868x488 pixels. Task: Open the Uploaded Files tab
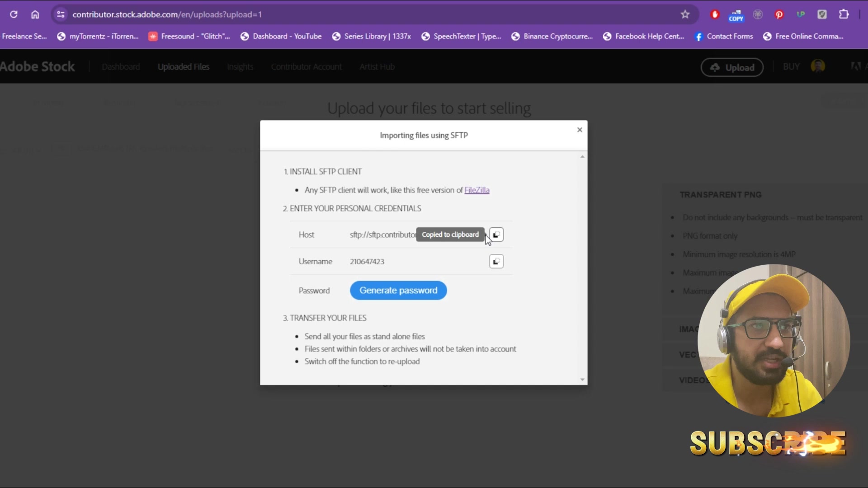(184, 67)
